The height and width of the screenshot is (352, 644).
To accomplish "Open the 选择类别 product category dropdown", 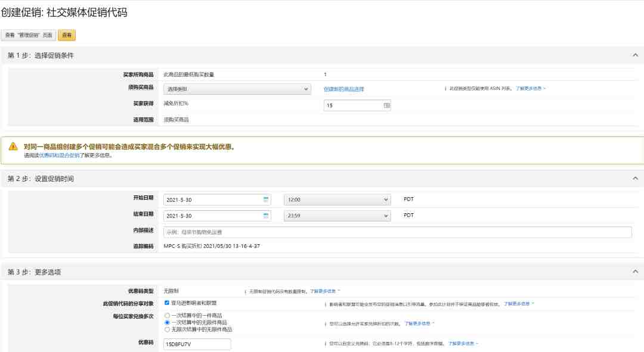I will pyautogui.click(x=237, y=89).
